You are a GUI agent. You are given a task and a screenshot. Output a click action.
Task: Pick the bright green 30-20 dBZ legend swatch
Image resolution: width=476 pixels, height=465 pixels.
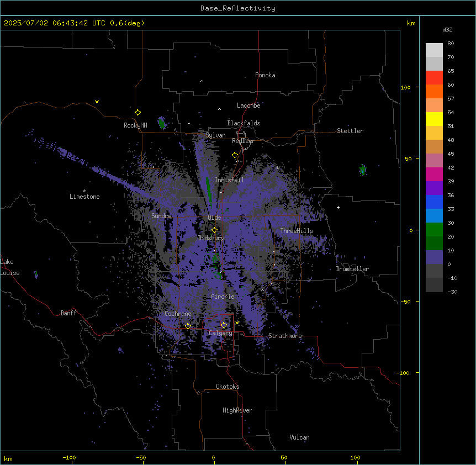coord(434,230)
